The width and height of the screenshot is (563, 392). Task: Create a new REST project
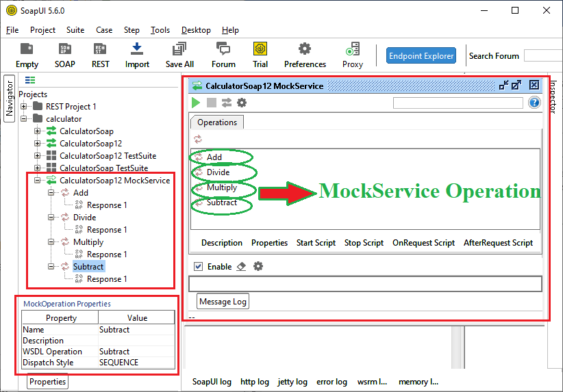coord(100,55)
